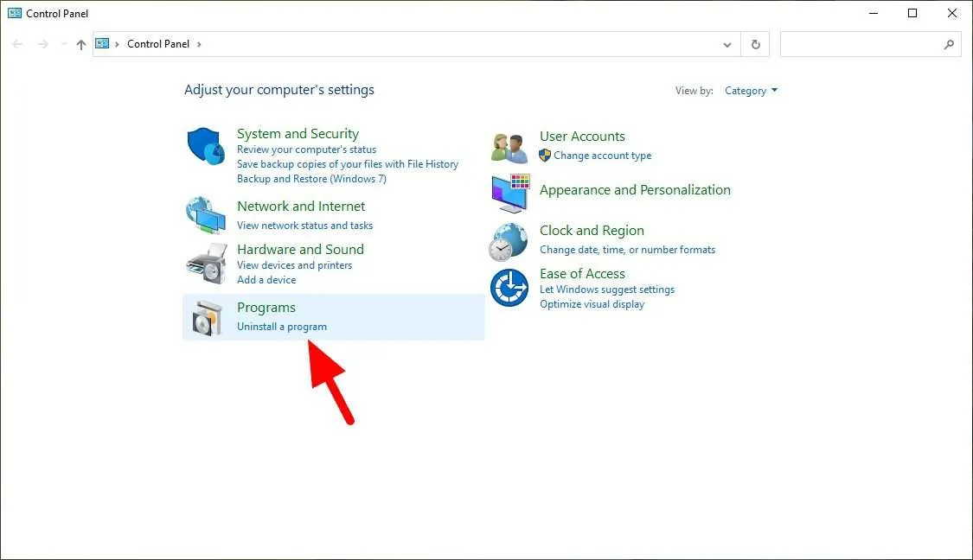The image size is (973, 560).
Task: Maximize the Control Panel window
Action: [x=912, y=13]
